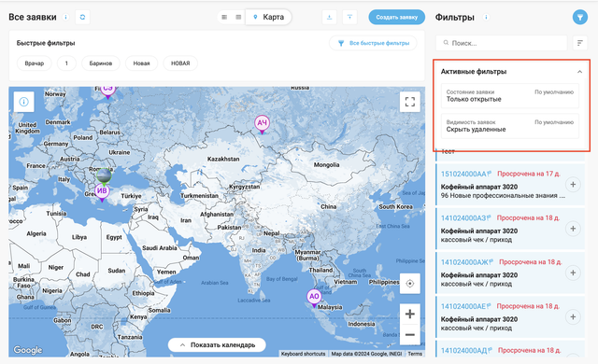Switch to the first list view icon
The width and height of the screenshot is (598, 364).
click(224, 17)
